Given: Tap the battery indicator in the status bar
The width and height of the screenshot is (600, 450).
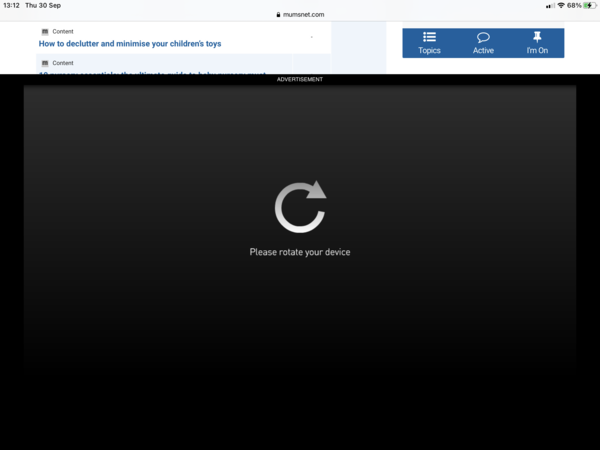Looking at the screenshot, I should pos(589,5).
